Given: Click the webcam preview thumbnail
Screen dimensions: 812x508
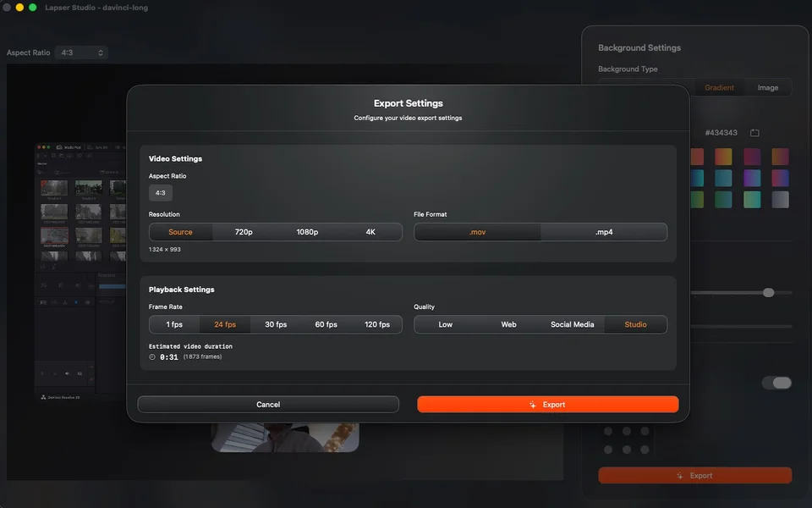Looking at the screenshot, I should tap(285, 437).
